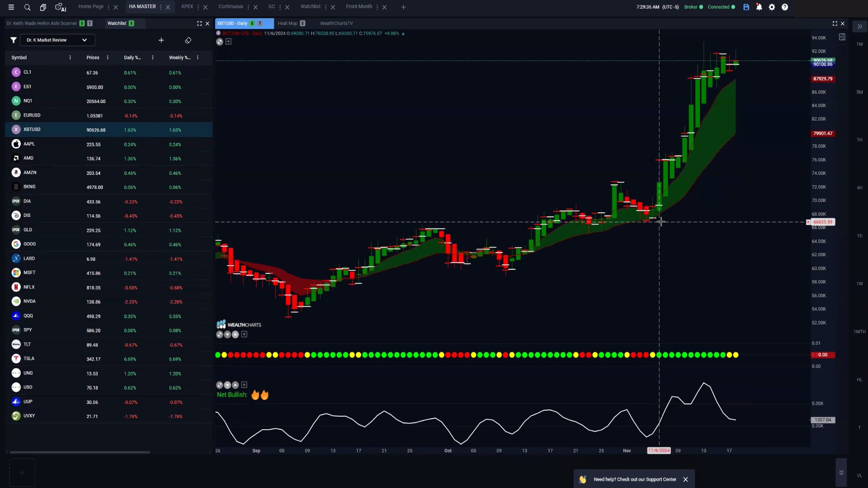Viewport: 868px width, 488px height.
Task: Switch to the APEX workspace tab
Action: click(x=187, y=7)
